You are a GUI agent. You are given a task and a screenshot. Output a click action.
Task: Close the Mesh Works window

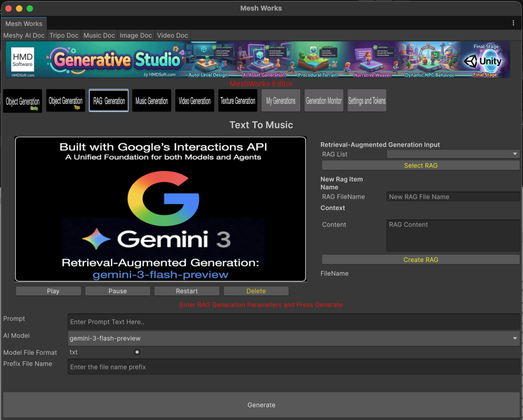tap(9, 8)
